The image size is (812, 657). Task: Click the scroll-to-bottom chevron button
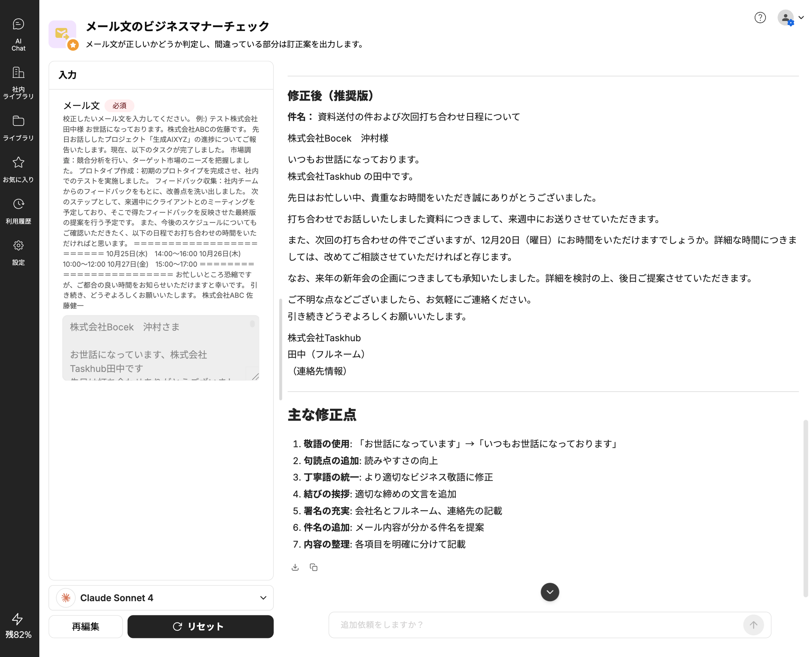pyautogui.click(x=549, y=592)
